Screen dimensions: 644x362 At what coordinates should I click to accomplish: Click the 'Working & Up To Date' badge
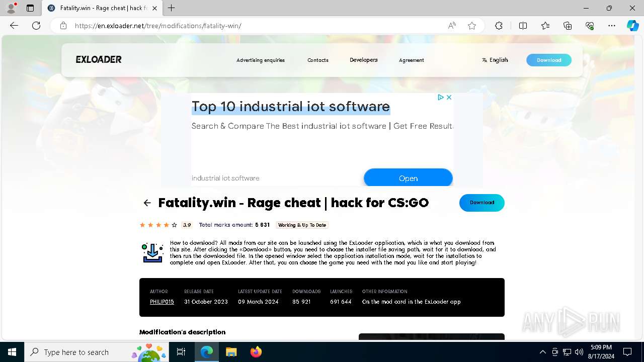pyautogui.click(x=302, y=225)
